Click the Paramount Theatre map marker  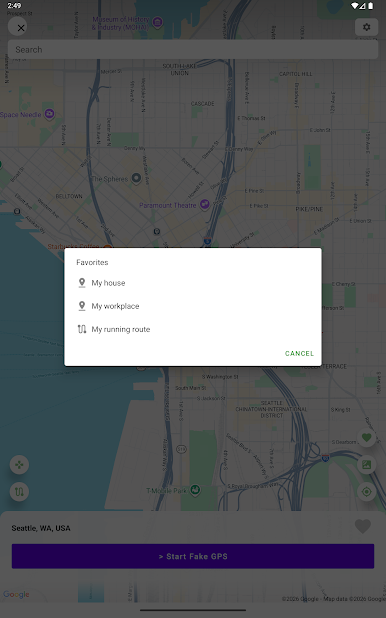coord(204,204)
